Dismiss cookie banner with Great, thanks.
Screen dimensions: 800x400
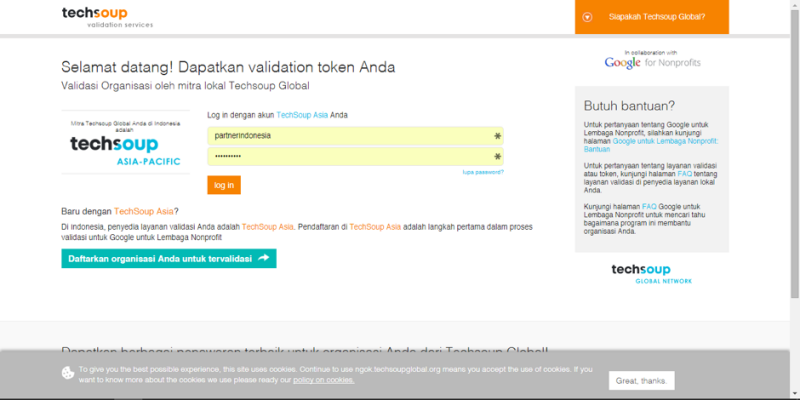coord(641,381)
